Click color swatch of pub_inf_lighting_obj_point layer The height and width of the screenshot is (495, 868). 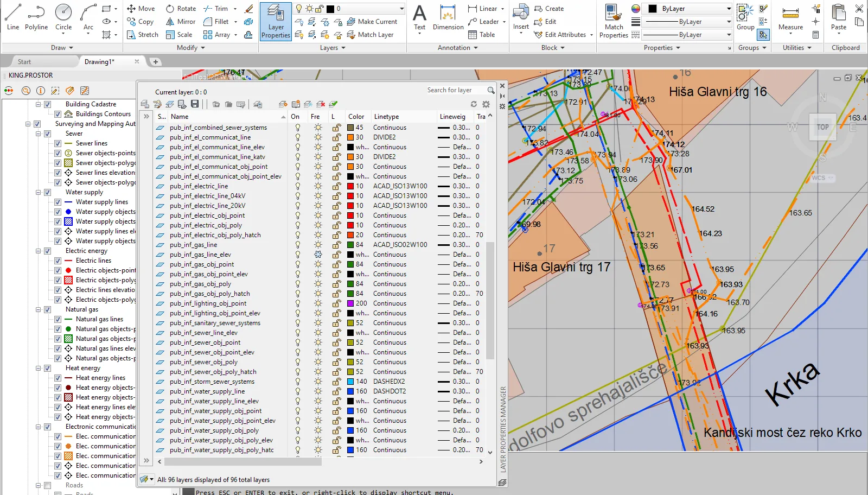pos(350,303)
